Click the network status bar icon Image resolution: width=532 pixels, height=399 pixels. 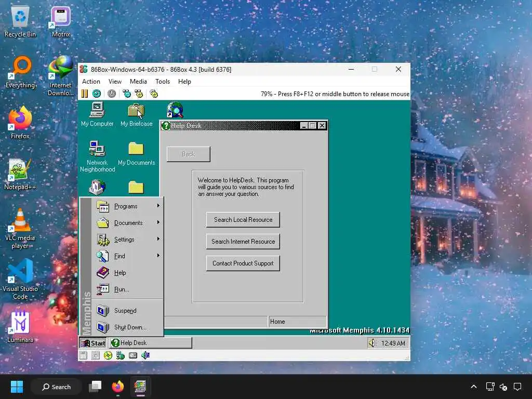tap(121, 355)
